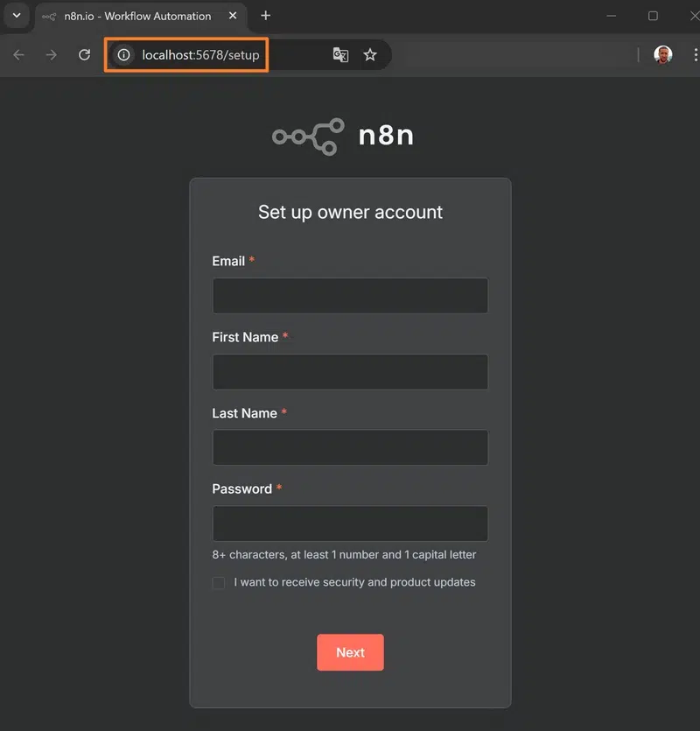Image resolution: width=700 pixels, height=731 pixels.
Task: Click the Email input field
Action: [x=350, y=295]
